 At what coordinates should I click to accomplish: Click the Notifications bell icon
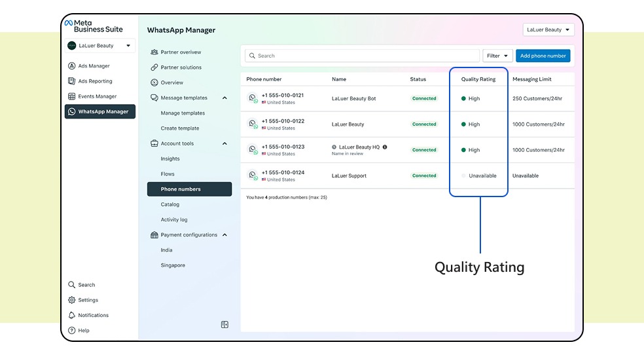click(x=72, y=315)
